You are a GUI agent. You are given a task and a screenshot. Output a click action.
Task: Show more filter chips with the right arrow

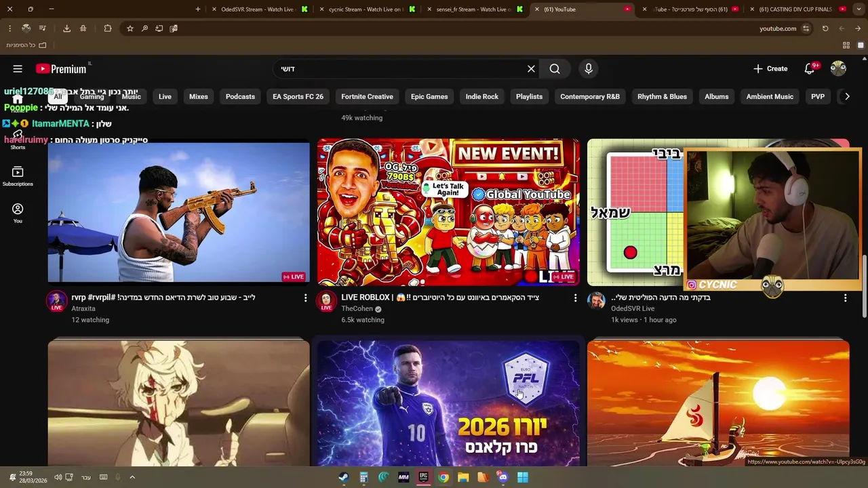(x=847, y=96)
